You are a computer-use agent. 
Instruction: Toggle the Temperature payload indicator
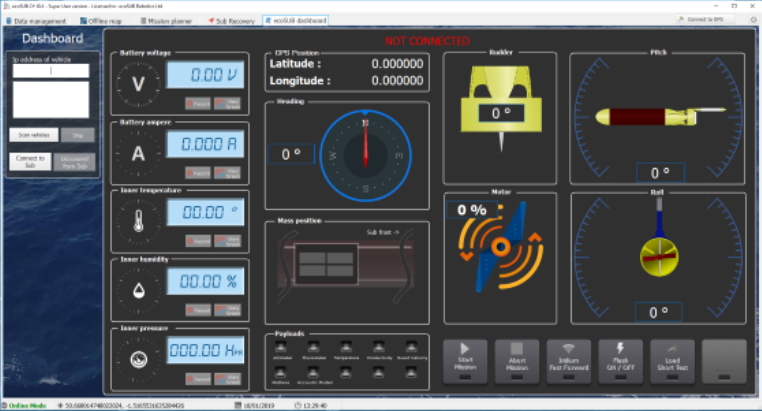346,348
